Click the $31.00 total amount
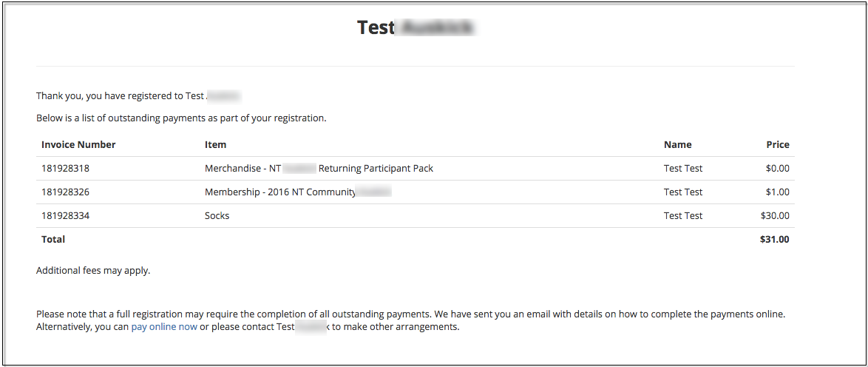Image resolution: width=868 pixels, height=367 pixels. point(775,240)
